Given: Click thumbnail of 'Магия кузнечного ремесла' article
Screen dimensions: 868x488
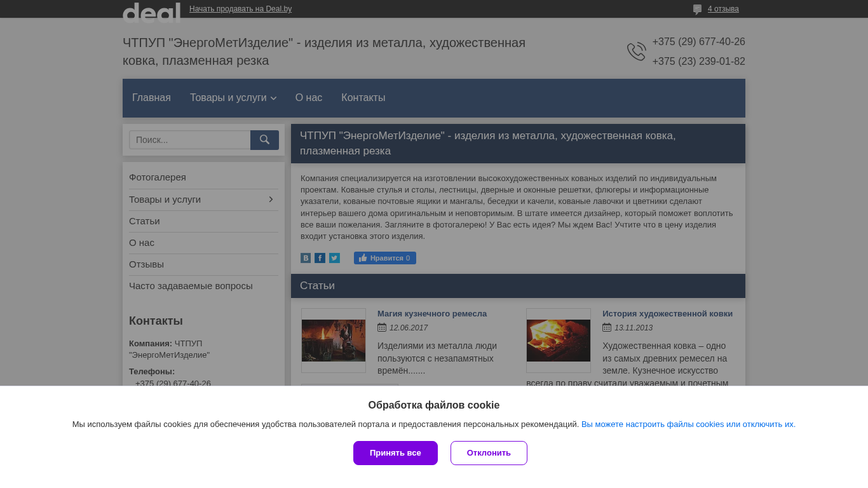Looking at the screenshot, I should pyautogui.click(x=334, y=341).
